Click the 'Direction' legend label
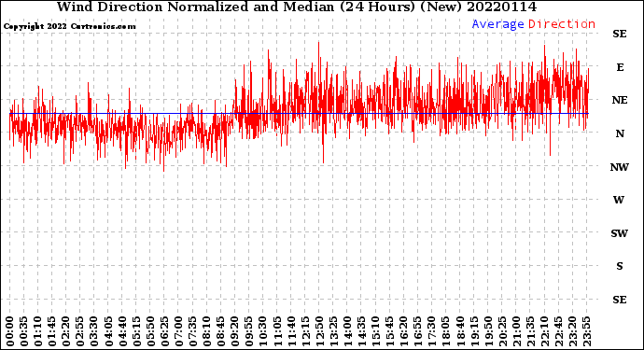The image size is (644, 350). pyautogui.click(x=562, y=24)
